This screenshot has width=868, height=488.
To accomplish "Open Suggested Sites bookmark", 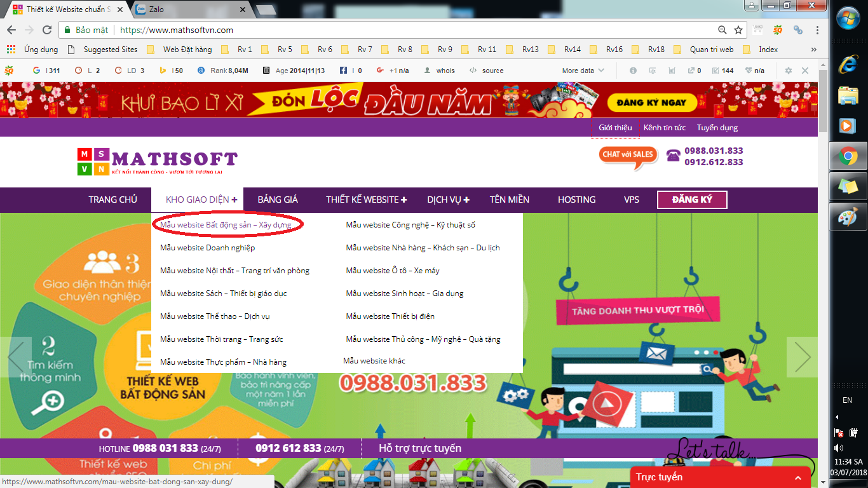I will 102,50.
